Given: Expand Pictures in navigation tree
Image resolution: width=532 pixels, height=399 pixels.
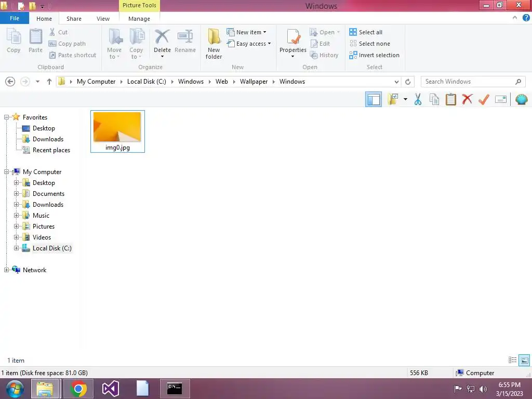Looking at the screenshot, I should [16, 227].
